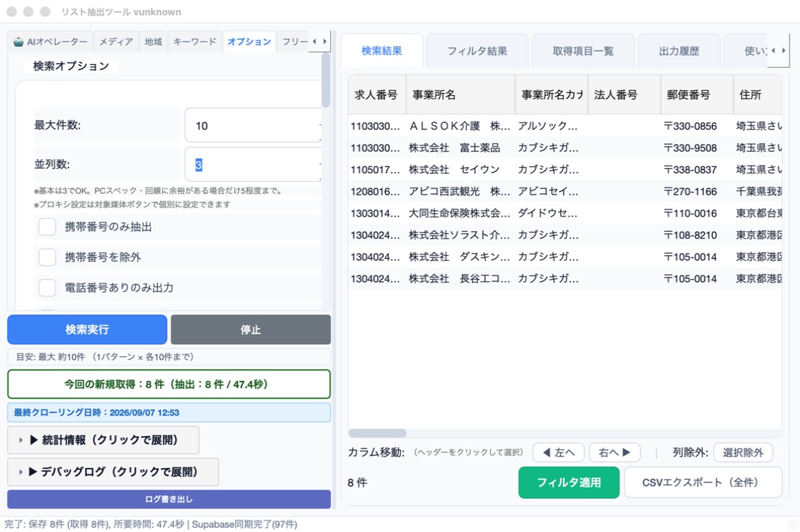This screenshot has width=800, height=532.
Task: Expand デバッグログ section
Action: [x=113, y=472]
